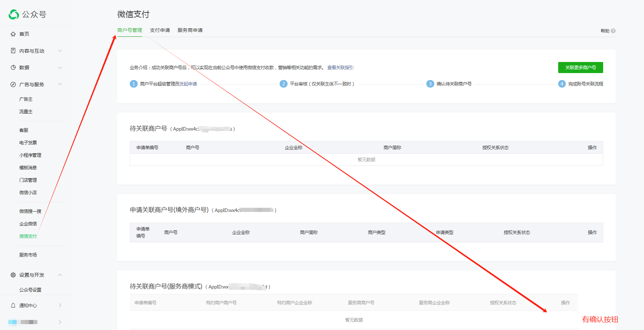Screen dimensions: 644x330
Task: Open the 公众号设置 sidebar item
Action: point(30,290)
